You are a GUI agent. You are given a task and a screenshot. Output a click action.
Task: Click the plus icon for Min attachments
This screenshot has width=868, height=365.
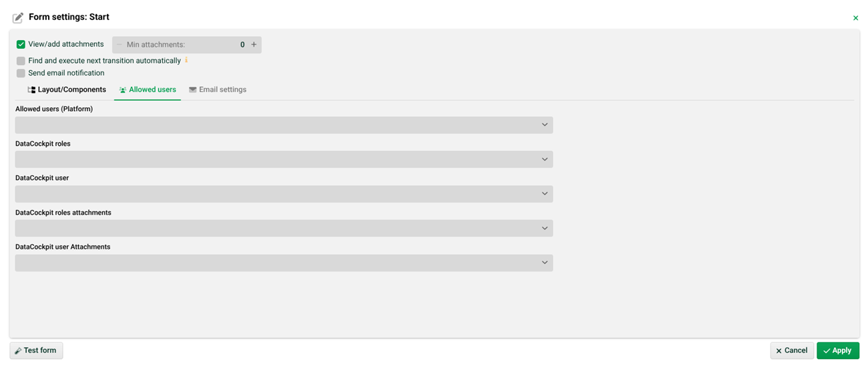pyautogui.click(x=254, y=45)
